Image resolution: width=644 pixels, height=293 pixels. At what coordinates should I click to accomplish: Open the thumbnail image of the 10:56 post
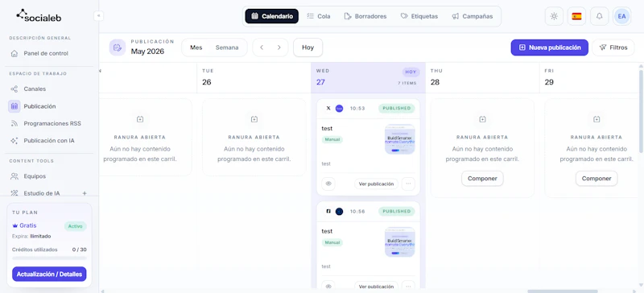400,242
